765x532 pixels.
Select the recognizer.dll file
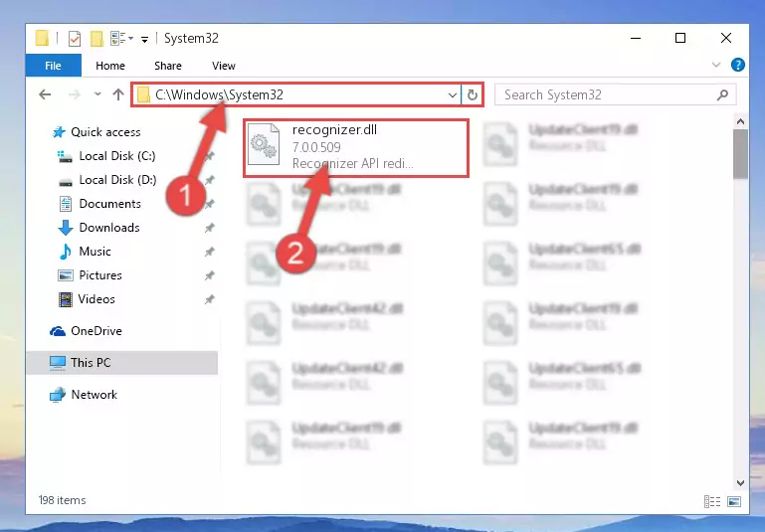[356, 148]
